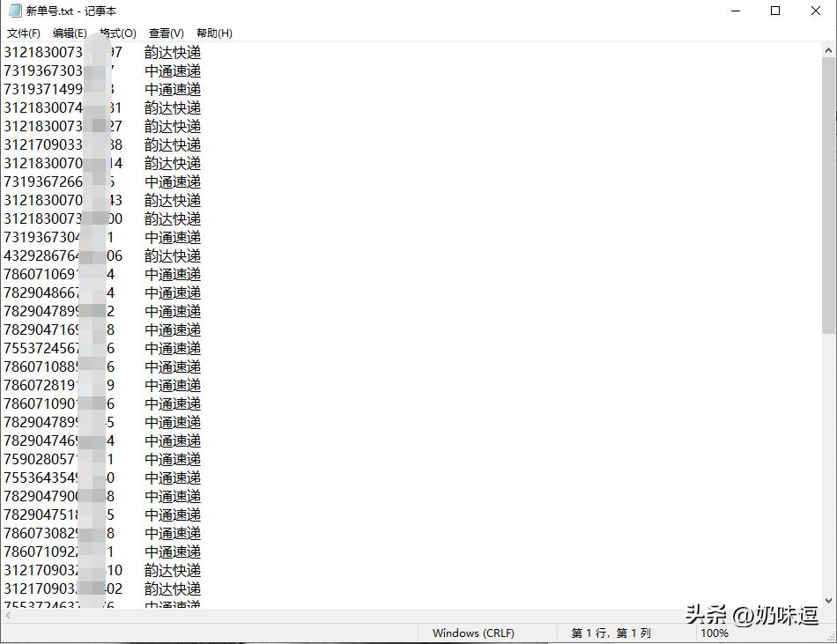Viewport: 837px width, 644px height.
Task: Click the 第 1 行, 第 1 列 status entry
Action: click(x=611, y=633)
